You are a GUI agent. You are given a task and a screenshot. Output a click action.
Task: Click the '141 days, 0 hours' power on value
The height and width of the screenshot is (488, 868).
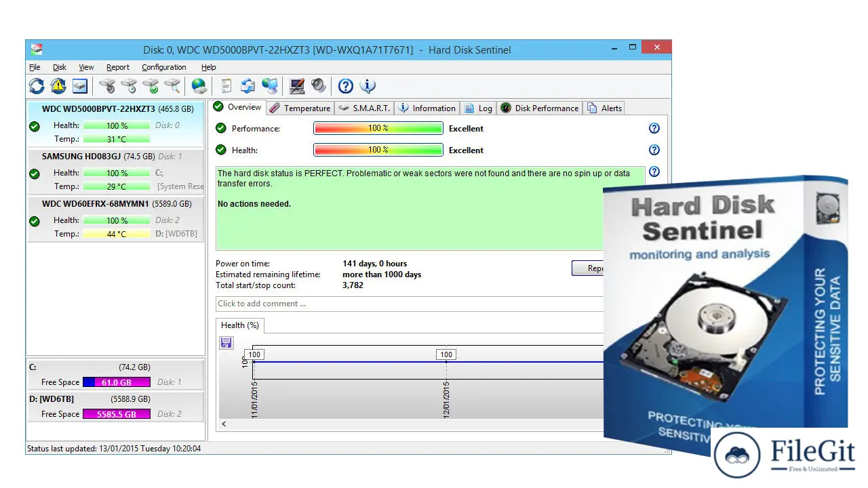pos(375,264)
